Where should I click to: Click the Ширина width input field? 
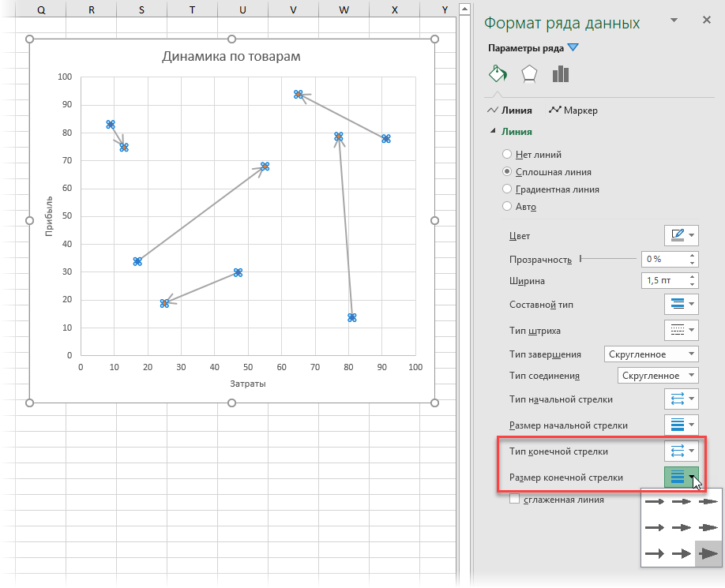[x=663, y=281]
